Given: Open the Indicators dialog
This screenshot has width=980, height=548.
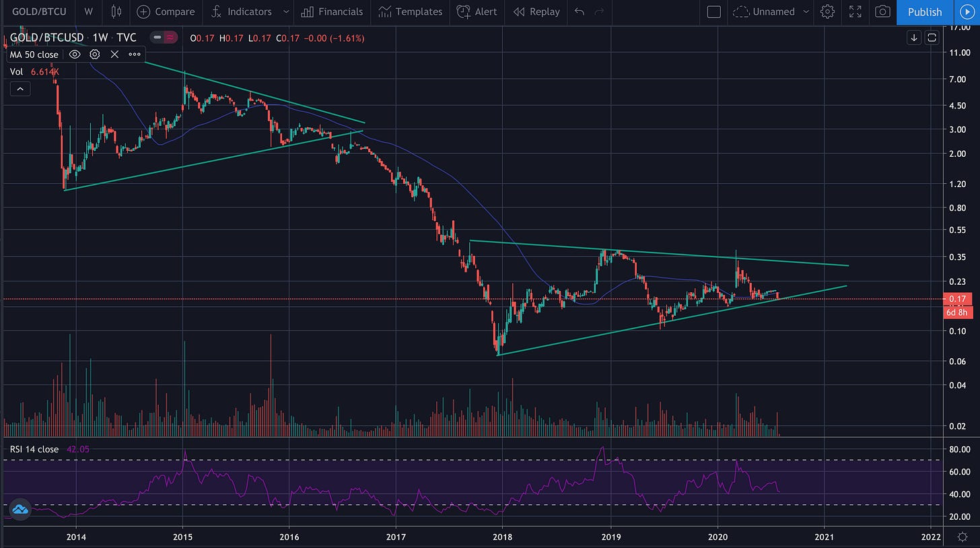Looking at the screenshot, I should coord(241,11).
